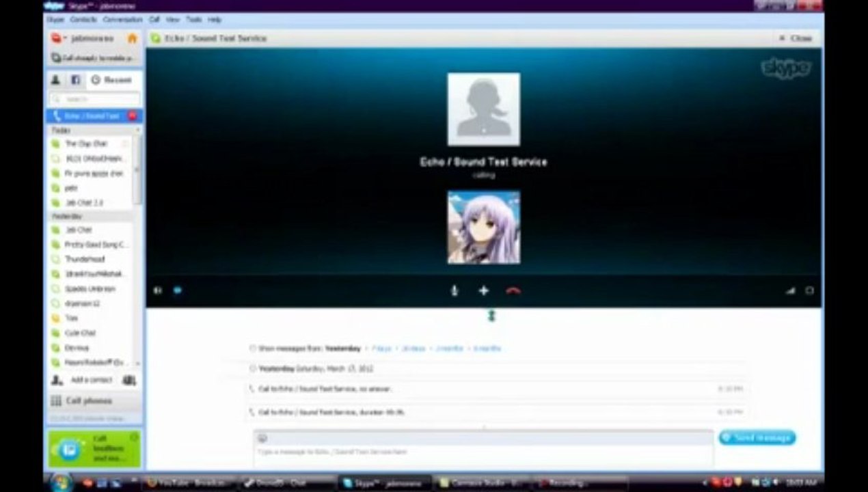Open the Conversation menu
The height and width of the screenshot is (492, 868).
tap(122, 20)
